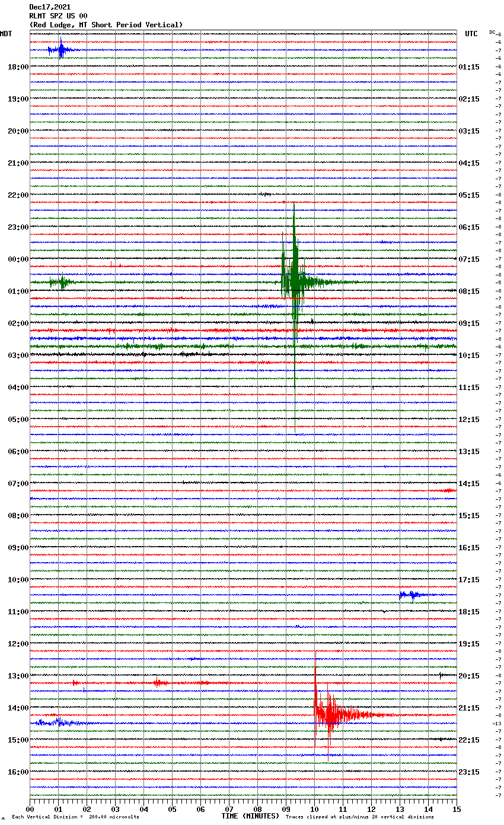Select the UTC timezone label at top right
This screenshot has height=825, width=504.
click(471, 34)
